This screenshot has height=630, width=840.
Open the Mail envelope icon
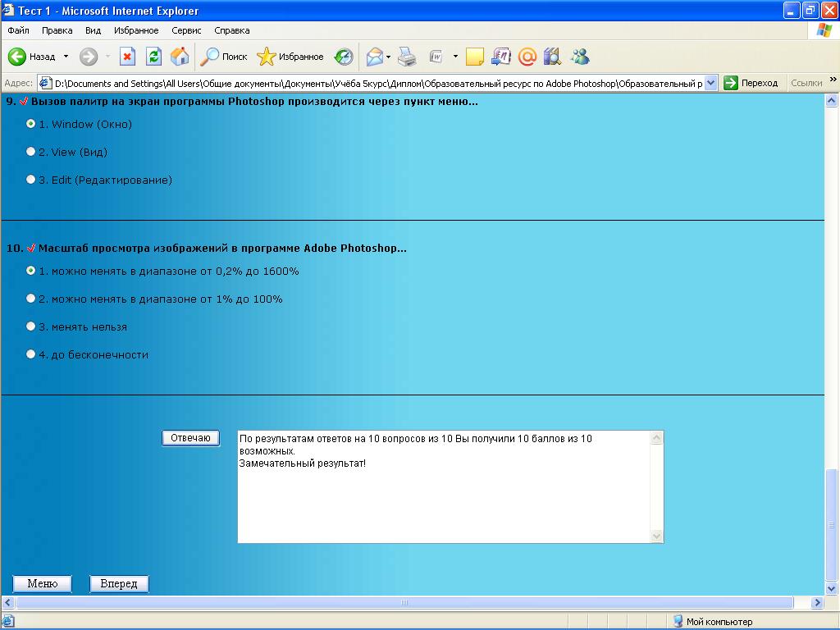click(x=374, y=57)
